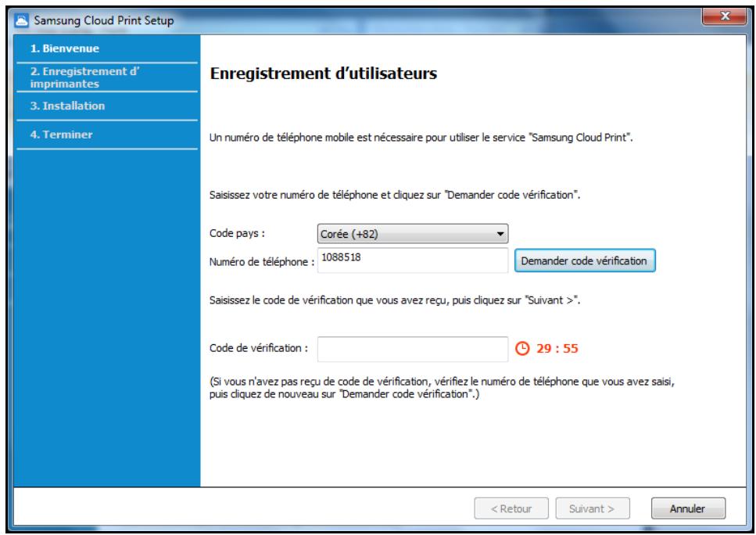The width and height of the screenshot is (756, 535).
Task: Click the Code pays label
Action: 237,234
